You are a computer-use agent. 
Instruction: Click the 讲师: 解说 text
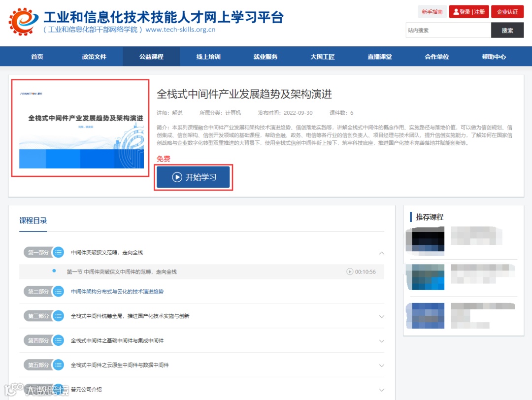click(169, 113)
